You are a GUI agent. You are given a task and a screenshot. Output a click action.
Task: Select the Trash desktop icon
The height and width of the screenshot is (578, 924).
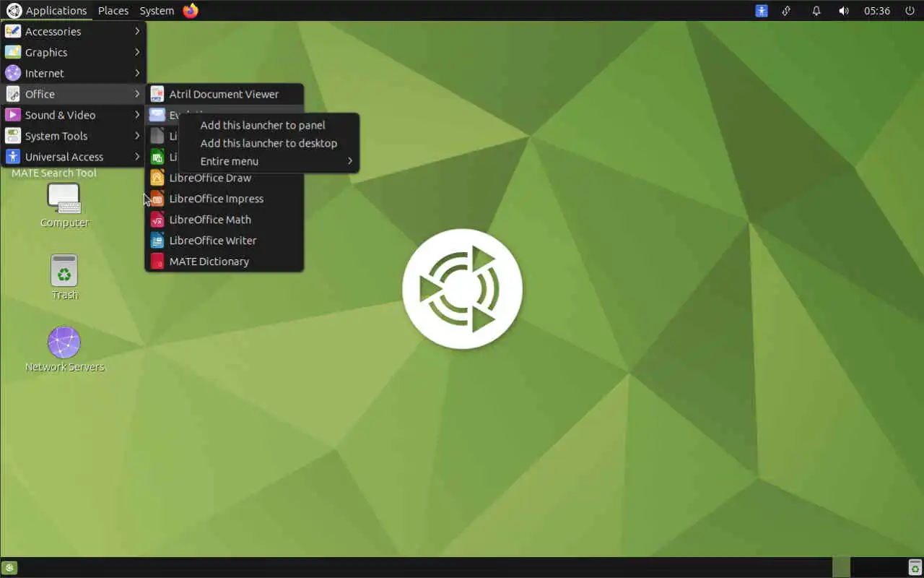click(64, 271)
